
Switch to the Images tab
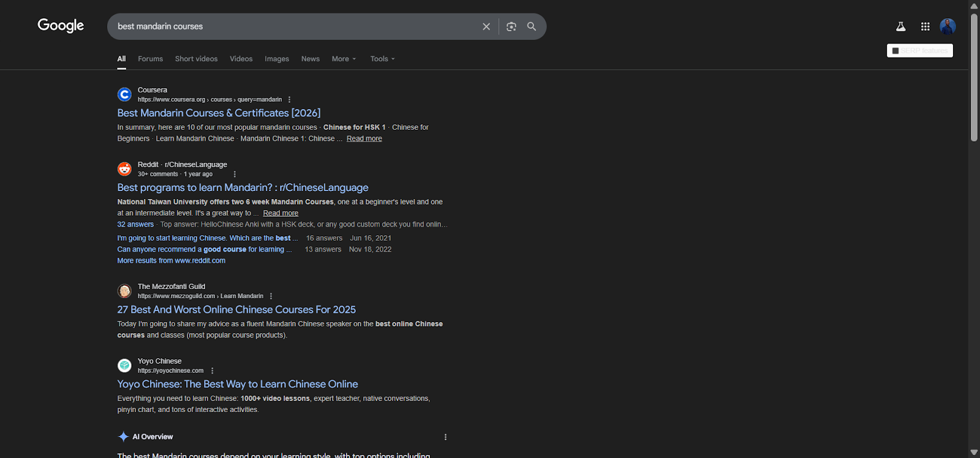tap(277, 59)
